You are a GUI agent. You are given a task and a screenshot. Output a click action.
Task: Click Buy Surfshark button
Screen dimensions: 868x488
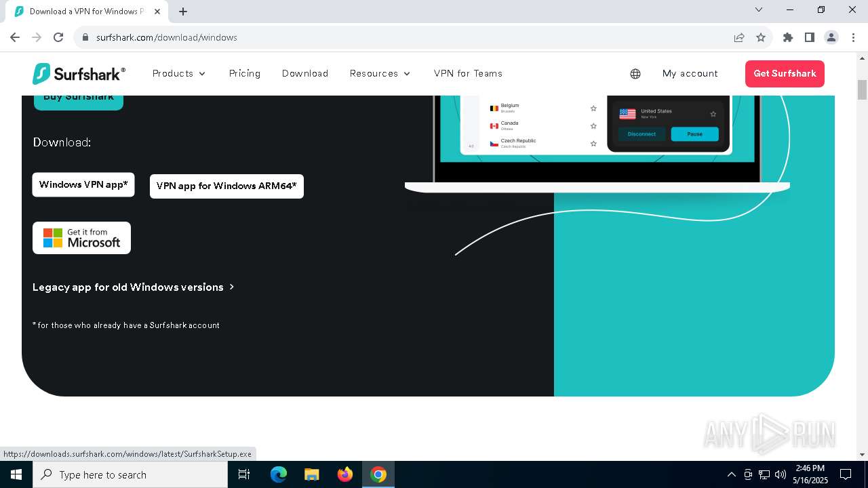pyautogui.click(x=79, y=100)
